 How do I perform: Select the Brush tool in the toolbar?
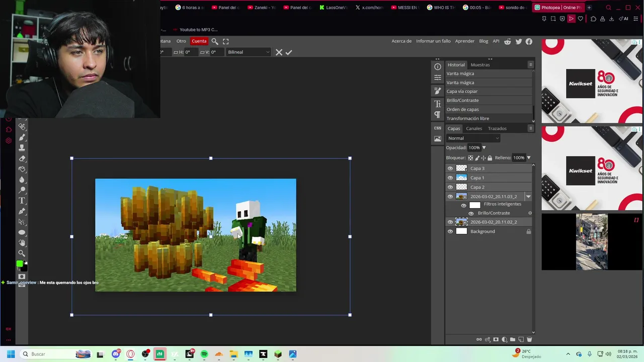click(x=22, y=137)
